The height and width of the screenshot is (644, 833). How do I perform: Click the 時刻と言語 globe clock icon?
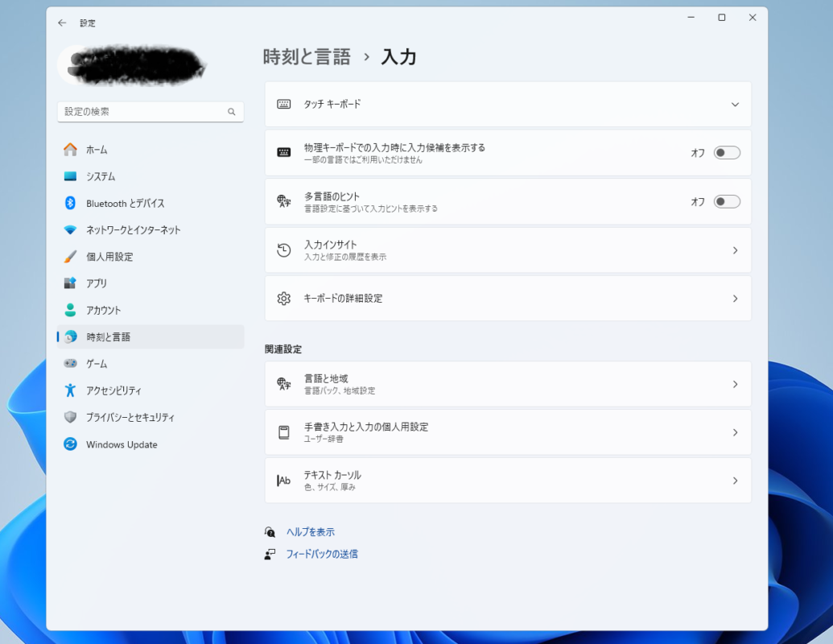70,336
